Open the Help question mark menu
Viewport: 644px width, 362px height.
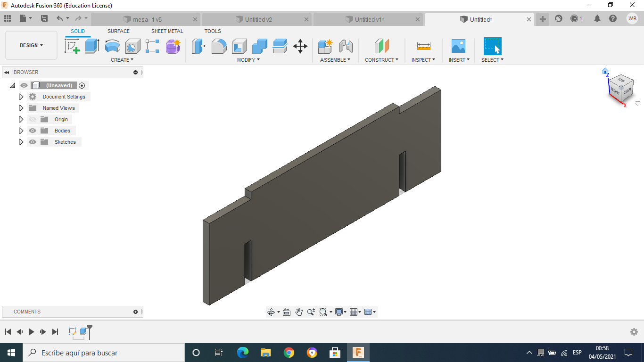click(612, 19)
